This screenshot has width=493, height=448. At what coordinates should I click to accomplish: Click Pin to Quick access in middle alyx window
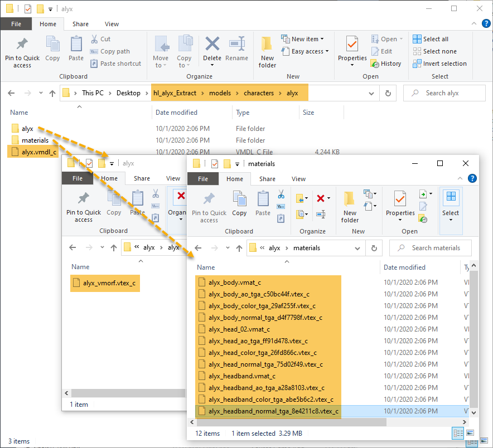(x=84, y=207)
